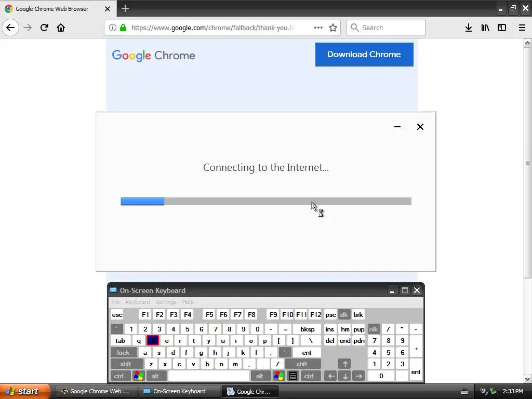This screenshot has height=399, width=532.
Task: Toggle the left alt key
Action: 155,376
